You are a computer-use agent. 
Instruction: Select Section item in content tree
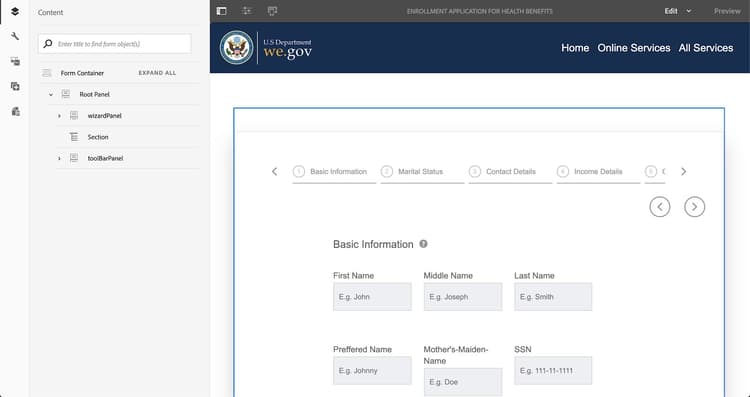tap(98, 137)
